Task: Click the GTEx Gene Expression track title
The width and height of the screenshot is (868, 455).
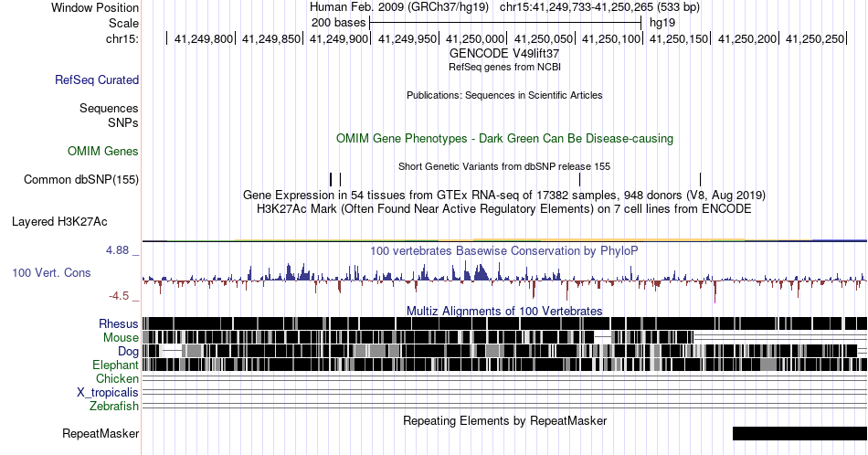Action: (x=504, y=195)
